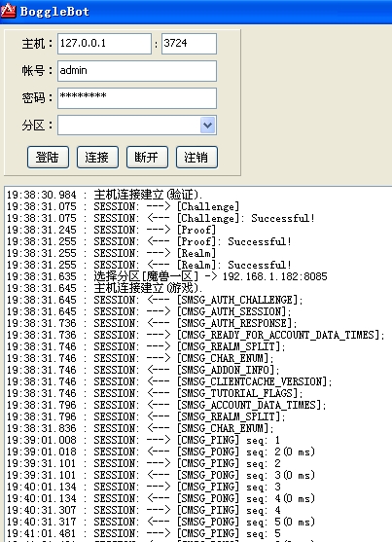Click the 断开 disconnect button
Screen dimensions: 392x542
coord(147,158)
